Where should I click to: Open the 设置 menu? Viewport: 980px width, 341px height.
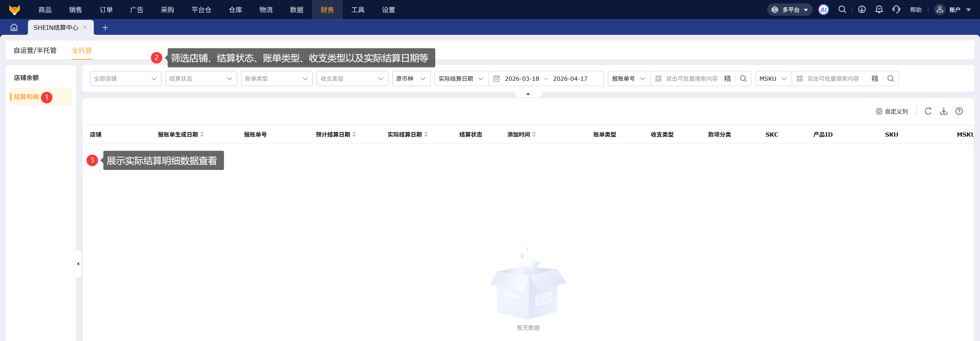coord(389,10)
